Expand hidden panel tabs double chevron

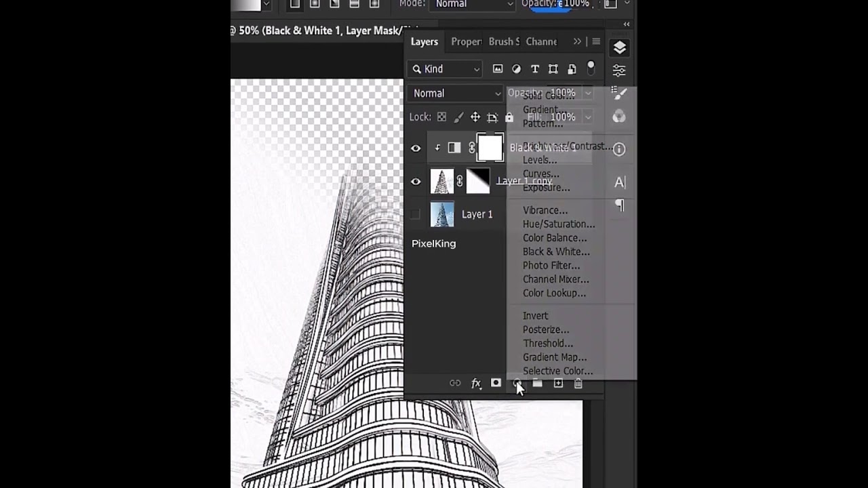click(x=577, y=41)
